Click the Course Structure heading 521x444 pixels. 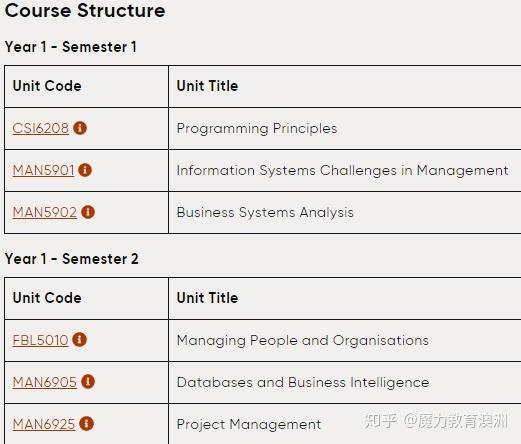click(x=85, y=10)
